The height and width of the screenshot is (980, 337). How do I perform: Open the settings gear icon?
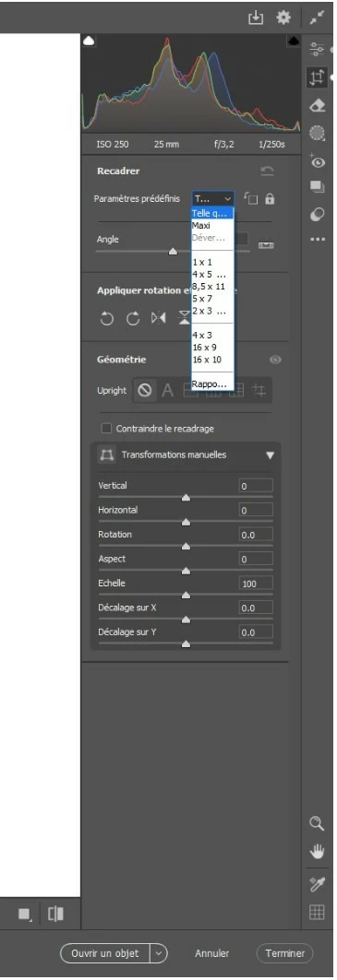click(x=283, y=18)
